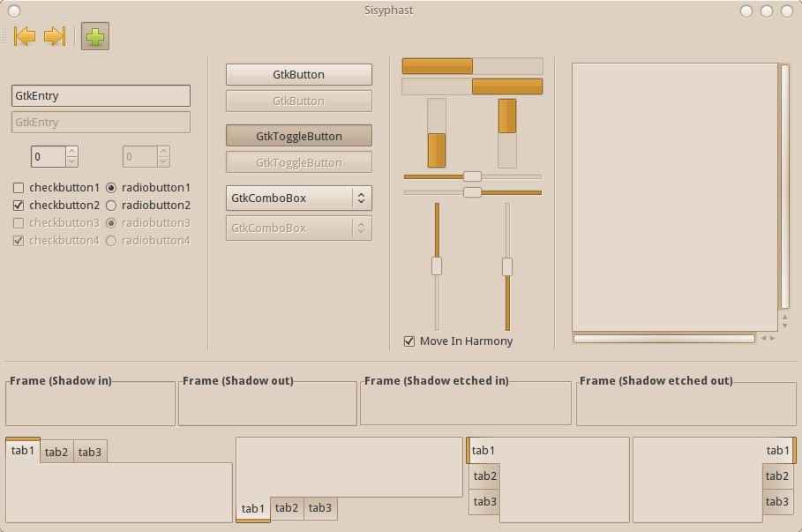The image size is (802, 532).
Task: Click the disabled GtkComboBox dropdown
Action: 299,229
